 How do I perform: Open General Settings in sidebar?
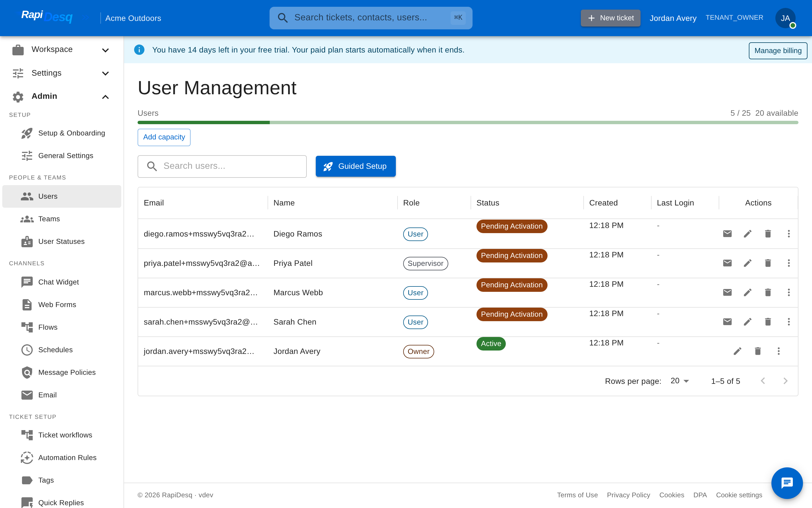62,156
